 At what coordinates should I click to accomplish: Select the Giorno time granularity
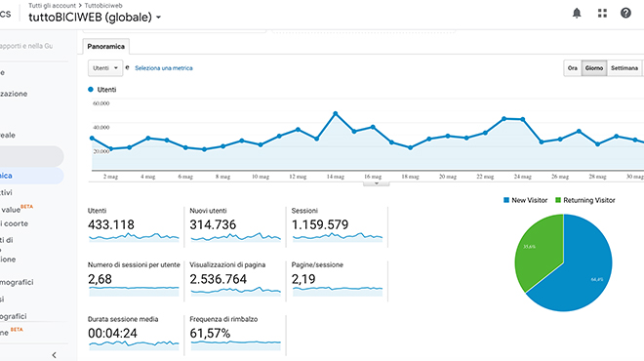(594, 68)
